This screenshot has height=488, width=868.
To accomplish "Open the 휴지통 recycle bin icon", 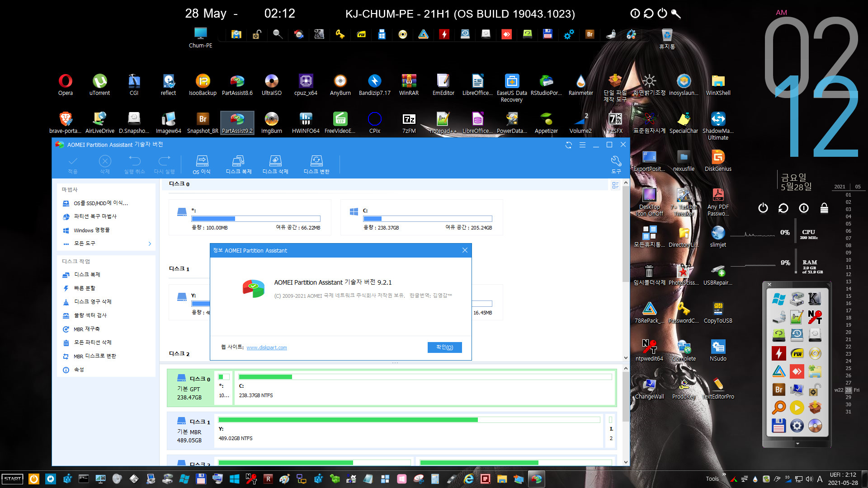I will tap(667, 38).
